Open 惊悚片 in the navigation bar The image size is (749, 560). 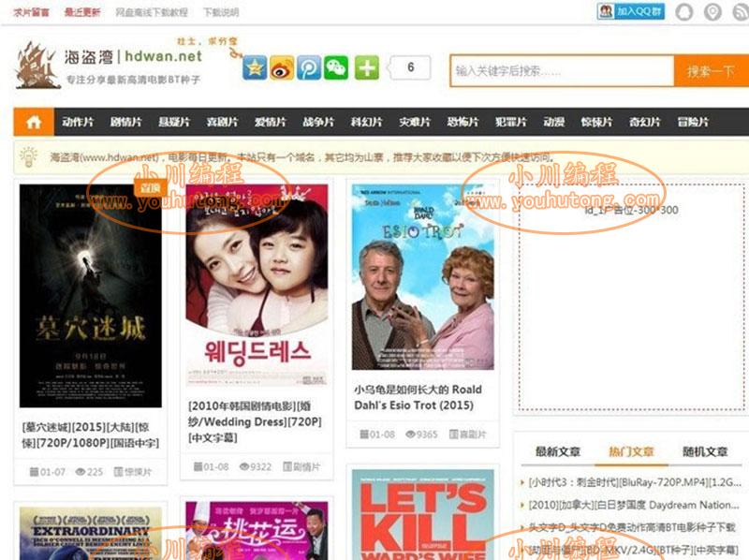[596, 122]
